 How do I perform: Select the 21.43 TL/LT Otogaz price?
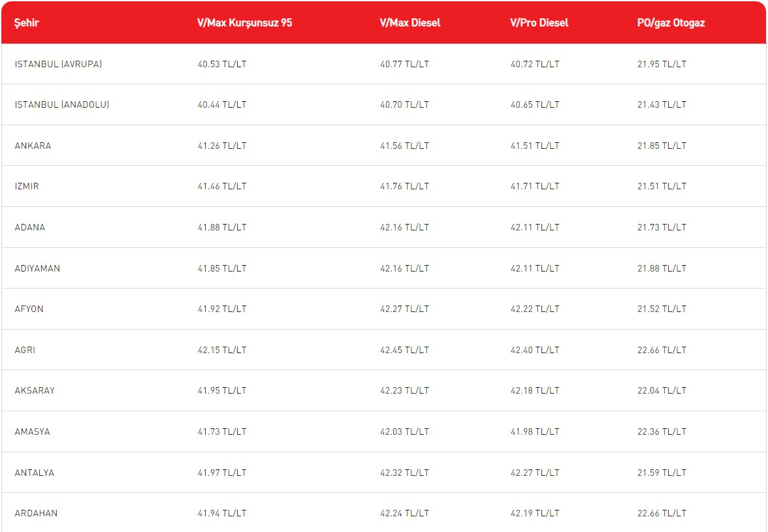pos(662,104)
